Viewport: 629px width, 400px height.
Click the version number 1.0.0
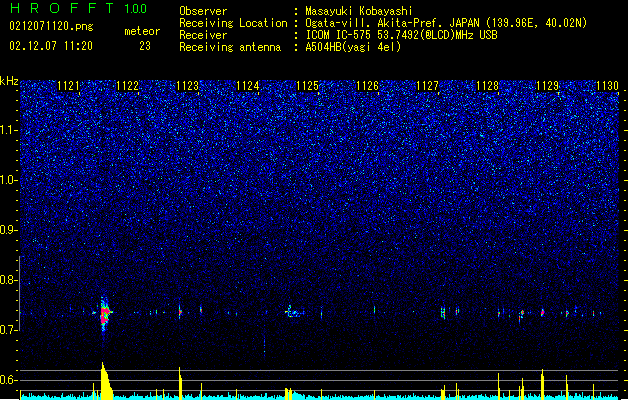pyautogui.click(x=135, y=8)
